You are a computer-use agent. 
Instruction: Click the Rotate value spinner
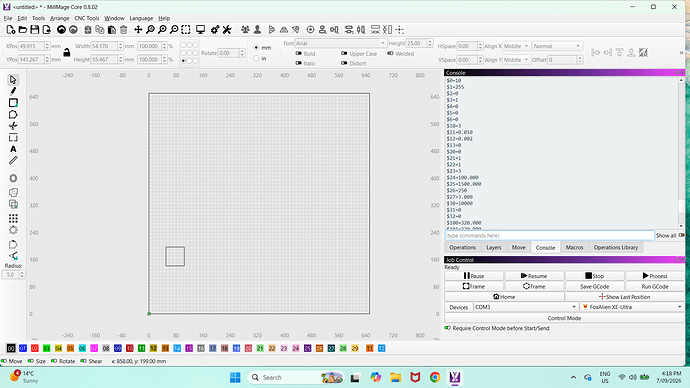tap(242, 53)
